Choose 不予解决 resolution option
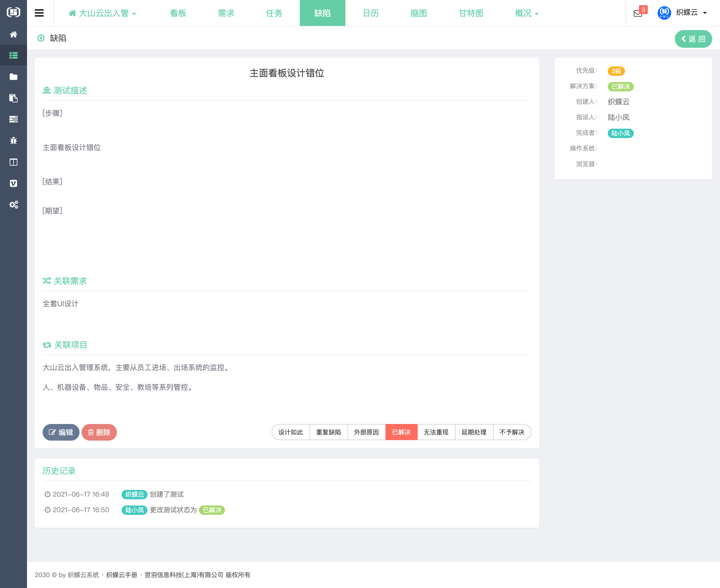The height and width of the screenshot is (588, 720). [512, 432]
